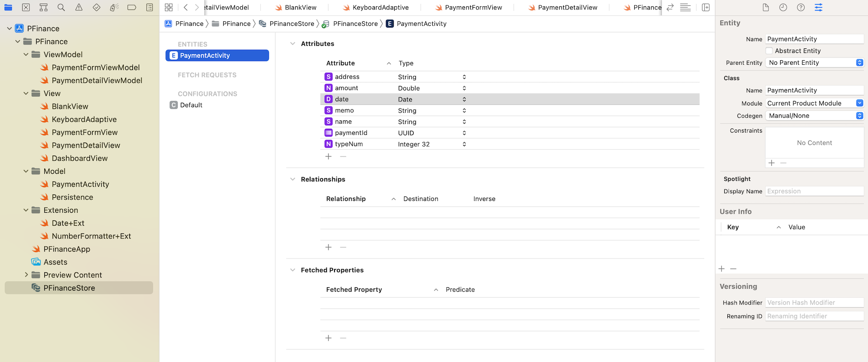This screenshot has height=362, width=868.
Task: Open the Parent Entity dropdown
Action: pyautogui.click(x=815, y=63)
